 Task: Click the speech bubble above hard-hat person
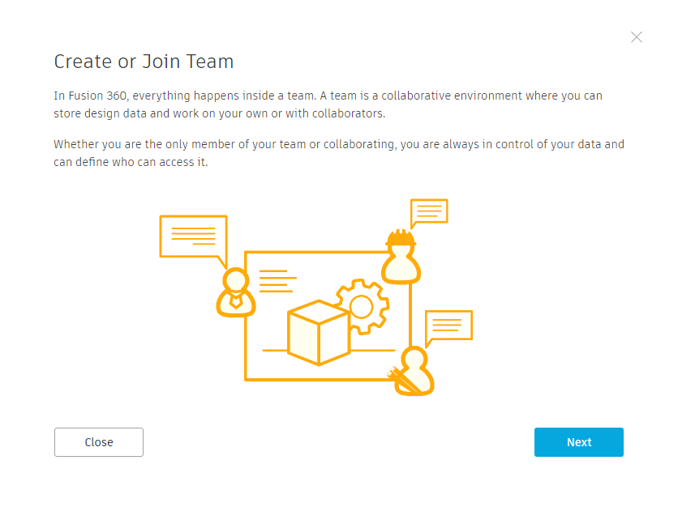(x=429, y=212)
